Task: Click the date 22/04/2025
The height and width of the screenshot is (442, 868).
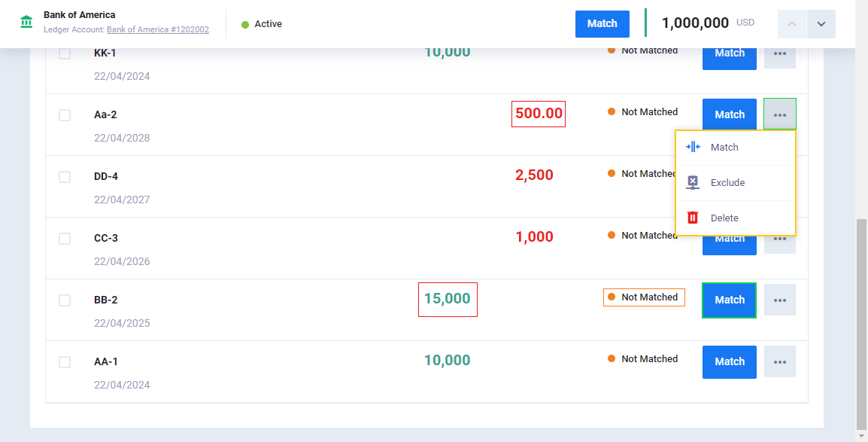Action: coord(122,324)
